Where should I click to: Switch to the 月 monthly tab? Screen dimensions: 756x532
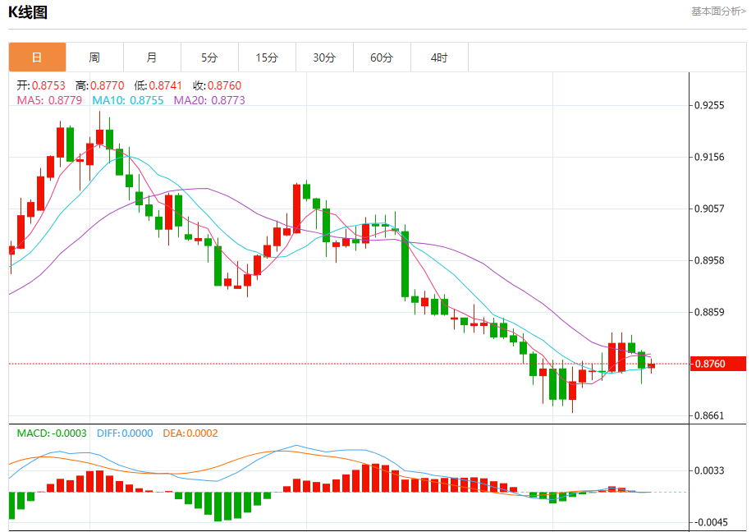click(152, 57)
